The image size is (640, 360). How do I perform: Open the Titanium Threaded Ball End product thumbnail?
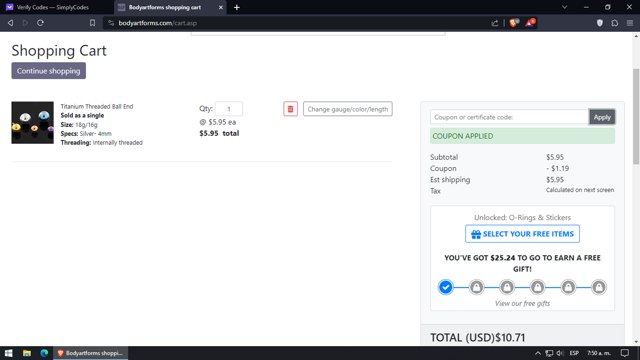33,122
